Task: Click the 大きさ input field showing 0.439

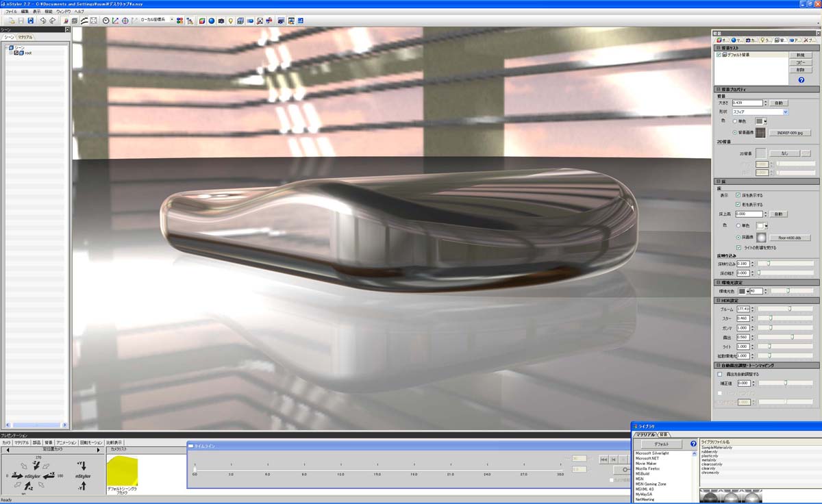Action: (x=747, y=103)
